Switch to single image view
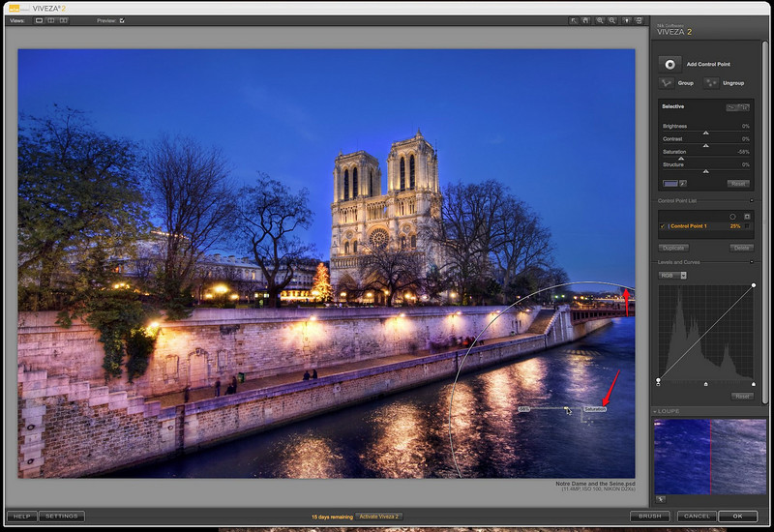This screenshot has height=532, width=774. [x=39, y=20]
